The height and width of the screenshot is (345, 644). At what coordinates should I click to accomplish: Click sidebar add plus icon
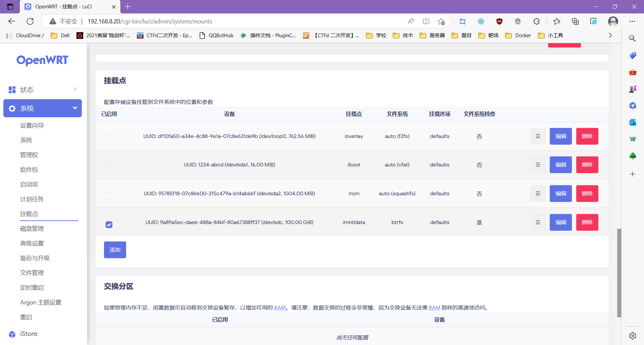pyautogui.click(x=633, y=174)
